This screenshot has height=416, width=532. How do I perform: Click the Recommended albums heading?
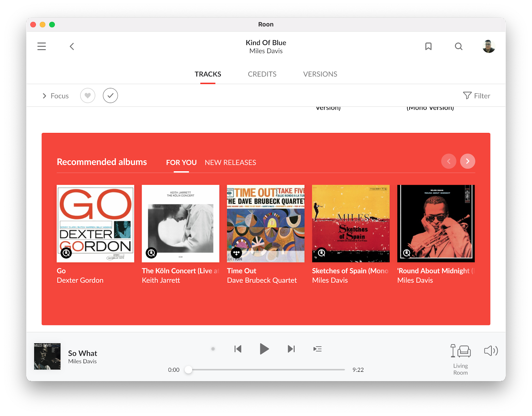pos(102,162)
